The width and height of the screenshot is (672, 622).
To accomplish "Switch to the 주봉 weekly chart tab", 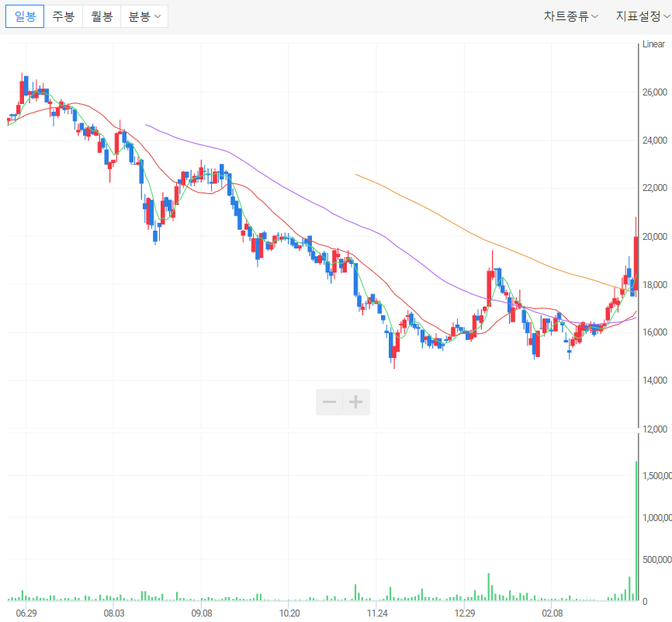I will click(64, 16).
